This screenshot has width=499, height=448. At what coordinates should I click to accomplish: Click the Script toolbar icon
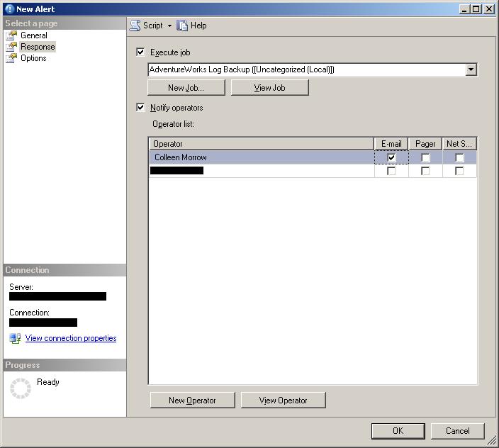point(135,26)
